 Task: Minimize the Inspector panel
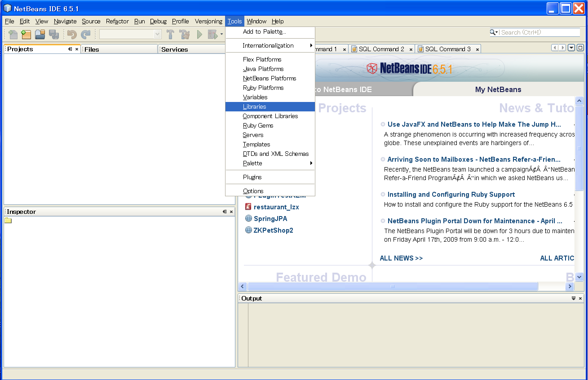point(225,212)
